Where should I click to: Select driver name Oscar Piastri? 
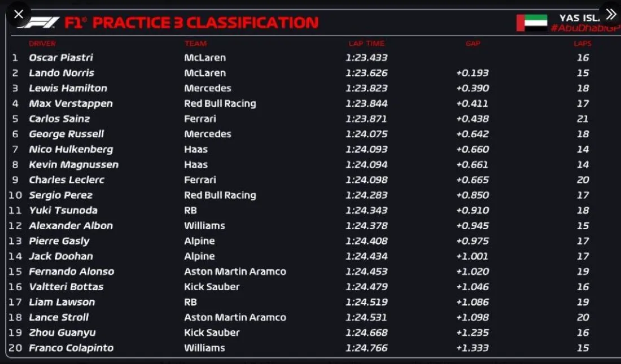[61, 58]
